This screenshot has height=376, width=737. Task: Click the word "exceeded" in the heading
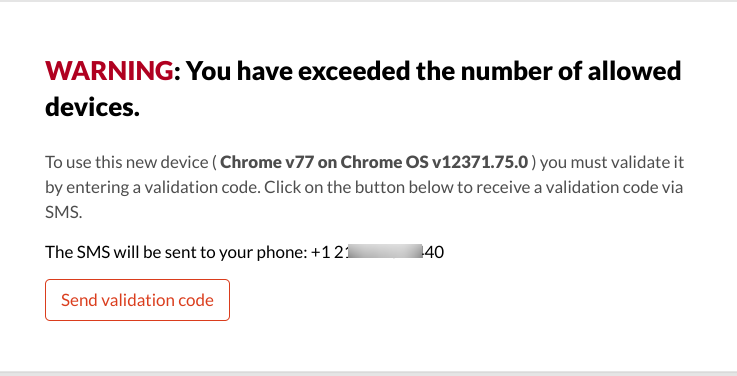354,71
